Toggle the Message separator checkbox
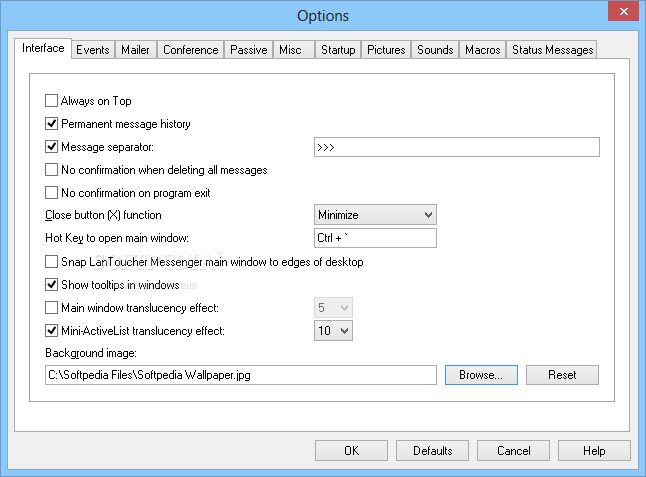Image resolution: width=646 pixels, height=477 pixels. [x=52, y=147]
